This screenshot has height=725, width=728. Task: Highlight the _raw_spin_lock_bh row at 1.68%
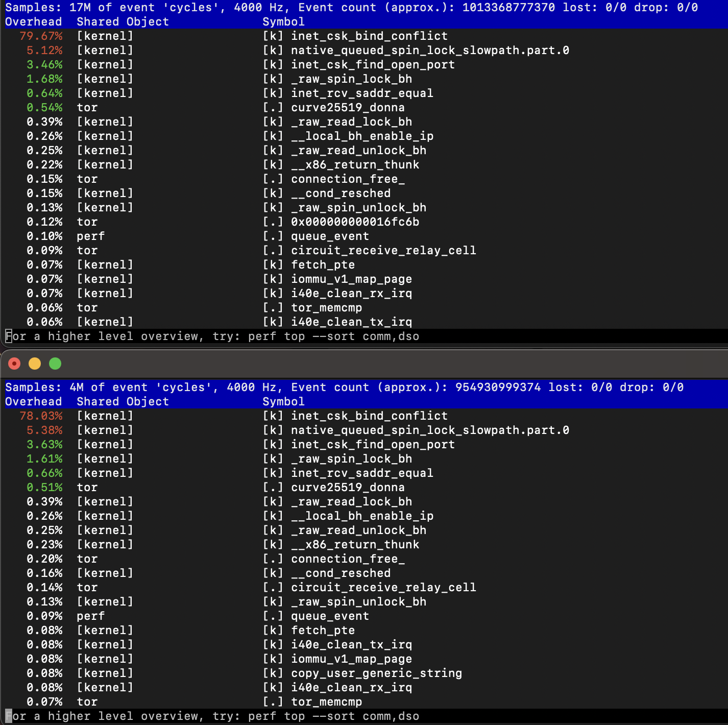(351, 79)
